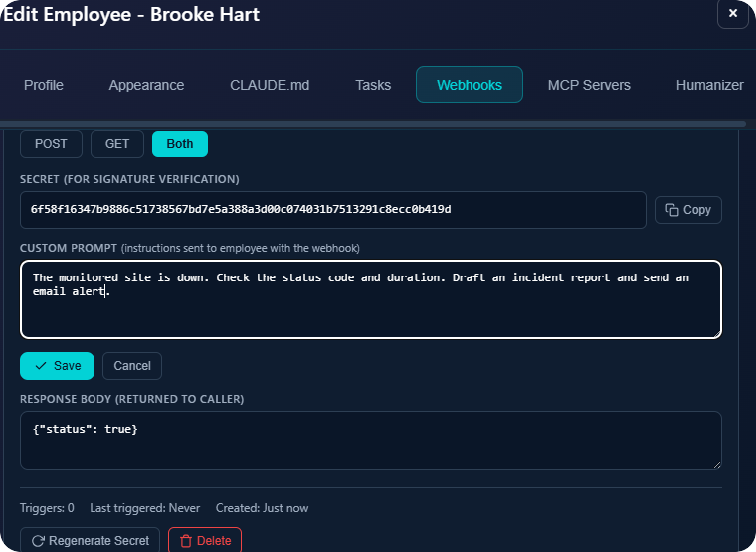Delete this webhook

point(205,540)
